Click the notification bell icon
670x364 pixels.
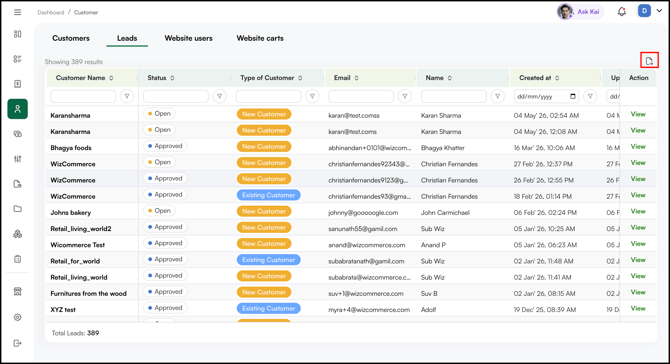pos(622,12)
